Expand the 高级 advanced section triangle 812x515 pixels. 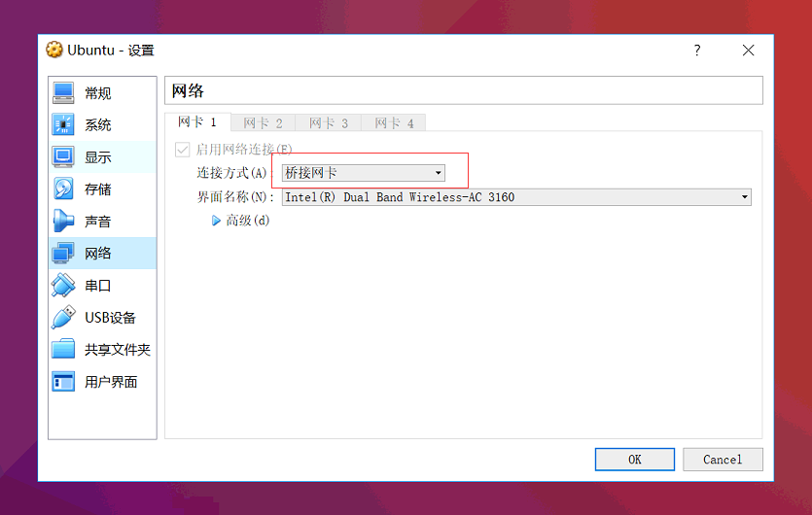(216, 221)
